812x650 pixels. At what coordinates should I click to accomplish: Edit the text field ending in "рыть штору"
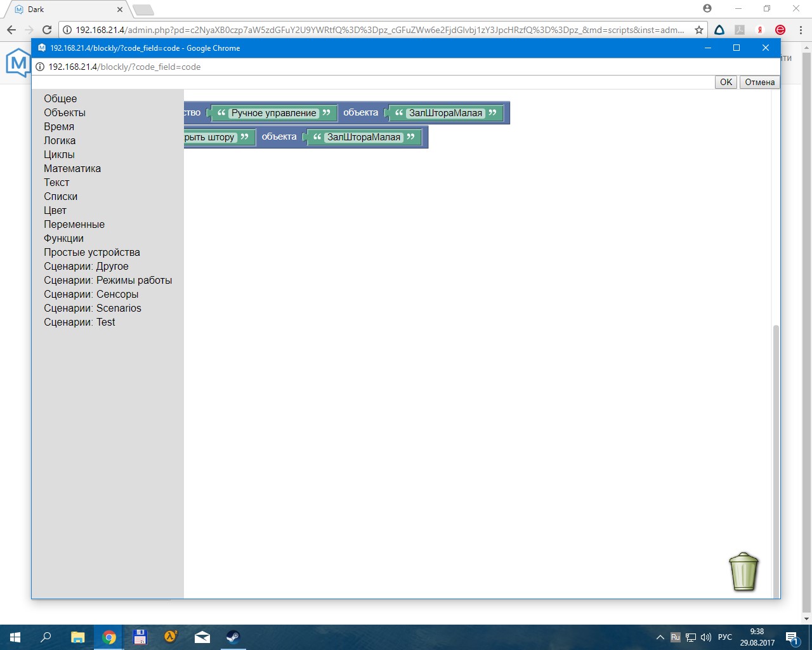click(210, 137)
